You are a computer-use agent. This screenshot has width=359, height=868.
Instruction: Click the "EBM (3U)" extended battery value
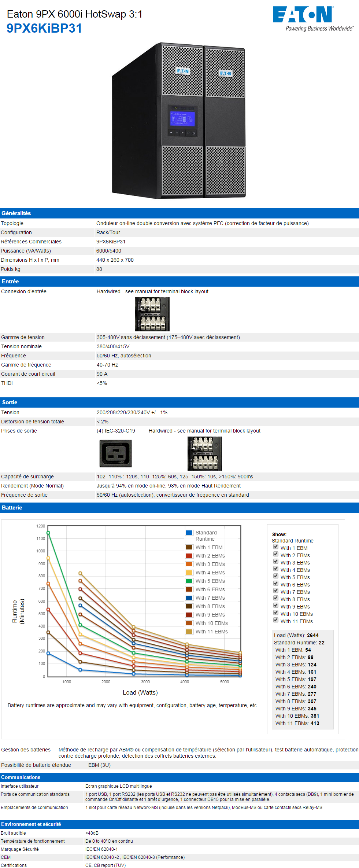coord(99,765)
